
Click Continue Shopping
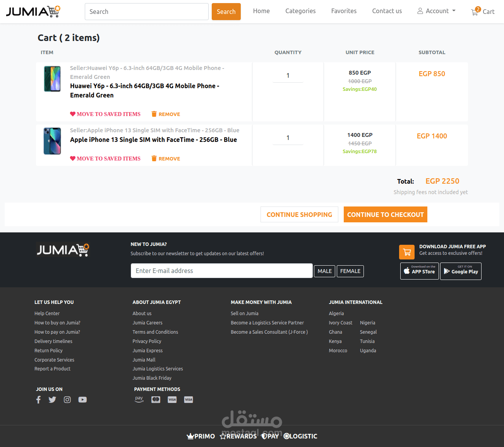[x=299, y=214]
